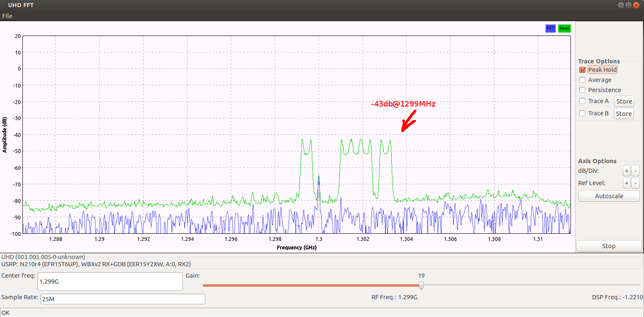Enable the Average trace option
Screen dimensions: 644x317
click(x=583, y=80)
